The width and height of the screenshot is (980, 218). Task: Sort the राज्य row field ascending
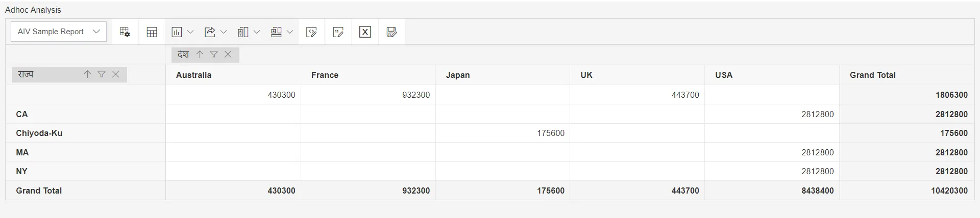point(87,74)
